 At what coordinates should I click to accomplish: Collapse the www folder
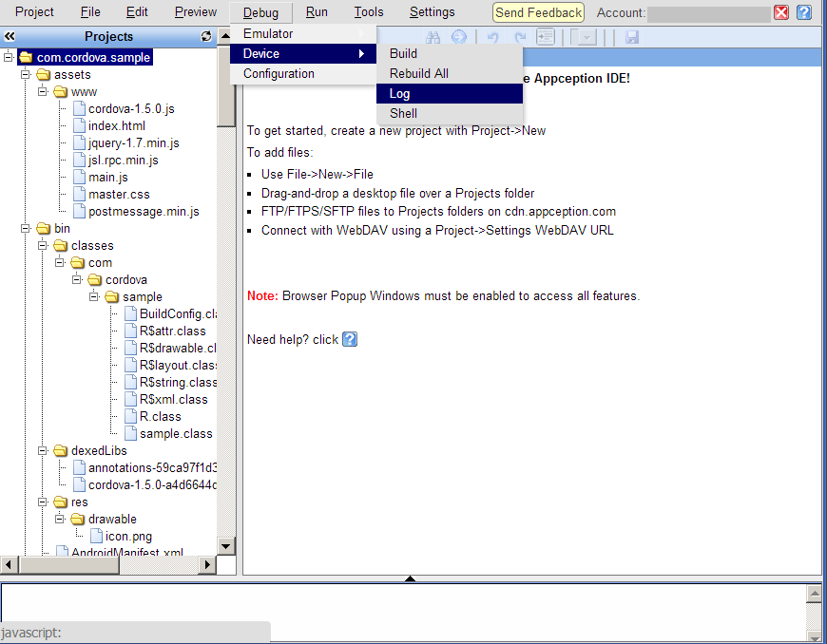(43, 91)
